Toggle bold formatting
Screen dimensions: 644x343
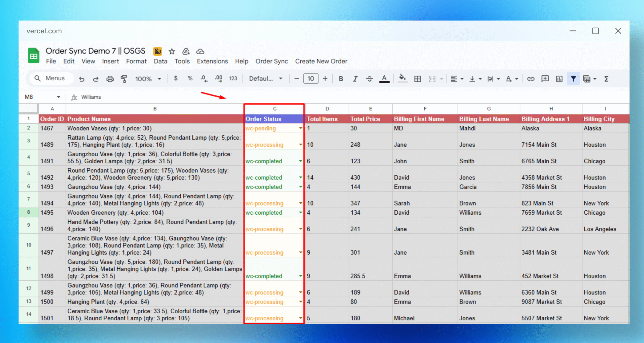341,79
